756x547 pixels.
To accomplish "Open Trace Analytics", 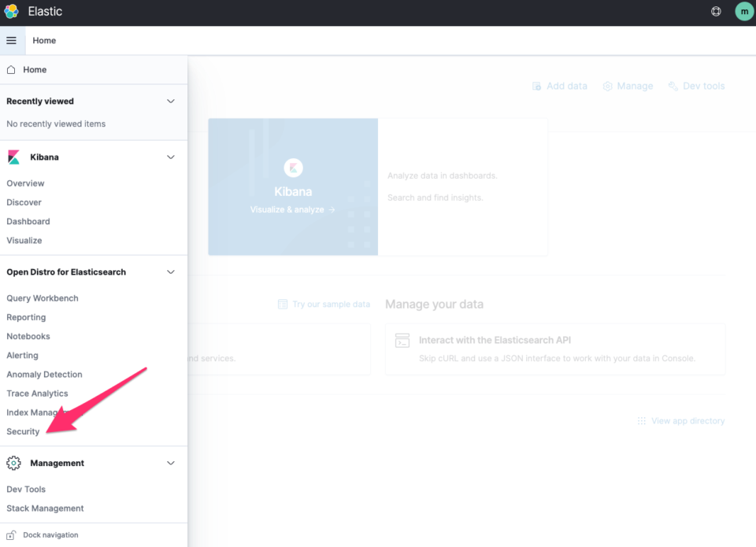I will [37, 394].
